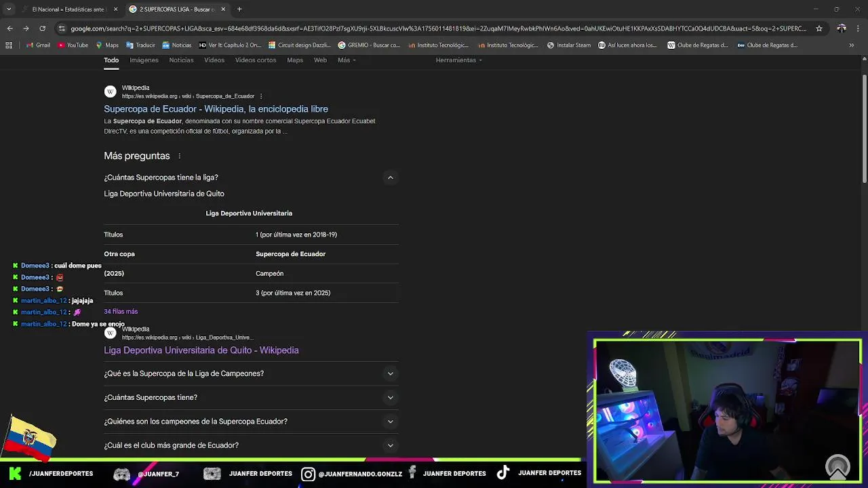Open the Traducir bookmark
This screenshot has width=868, height=488.
pos(140,45)
